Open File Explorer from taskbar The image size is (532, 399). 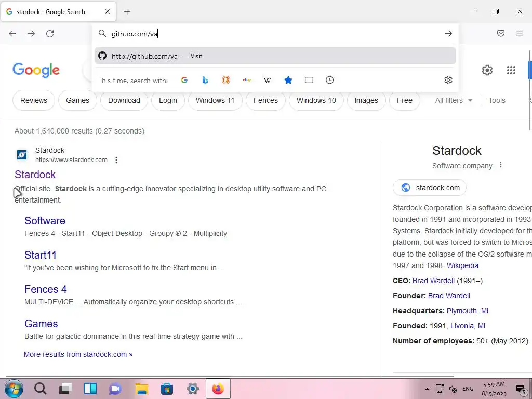[142, 389]
